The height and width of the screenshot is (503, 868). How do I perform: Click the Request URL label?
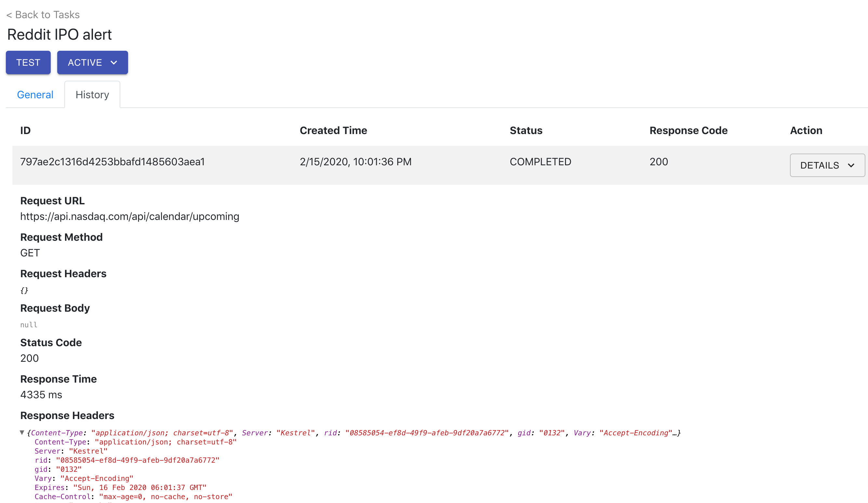tap(52, 201)
